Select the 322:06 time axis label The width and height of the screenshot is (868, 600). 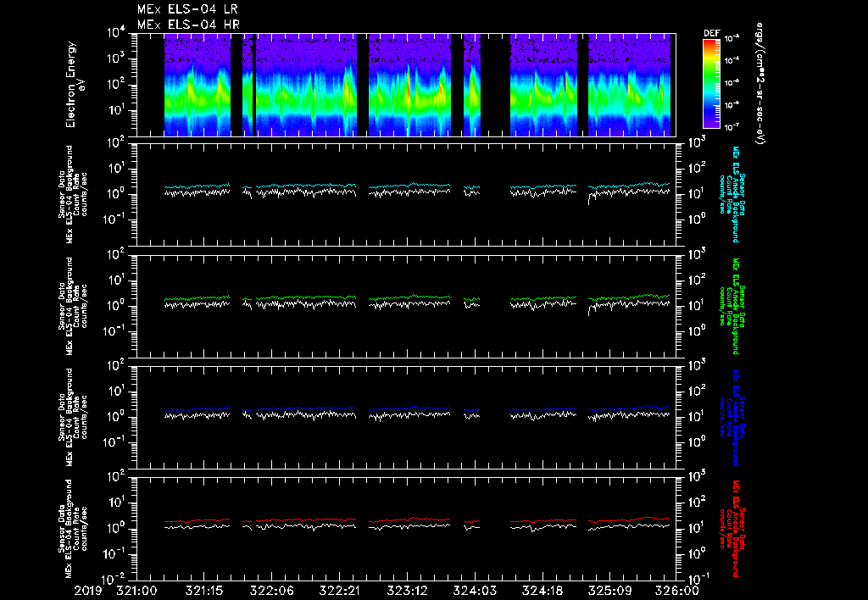coord(271,590)
